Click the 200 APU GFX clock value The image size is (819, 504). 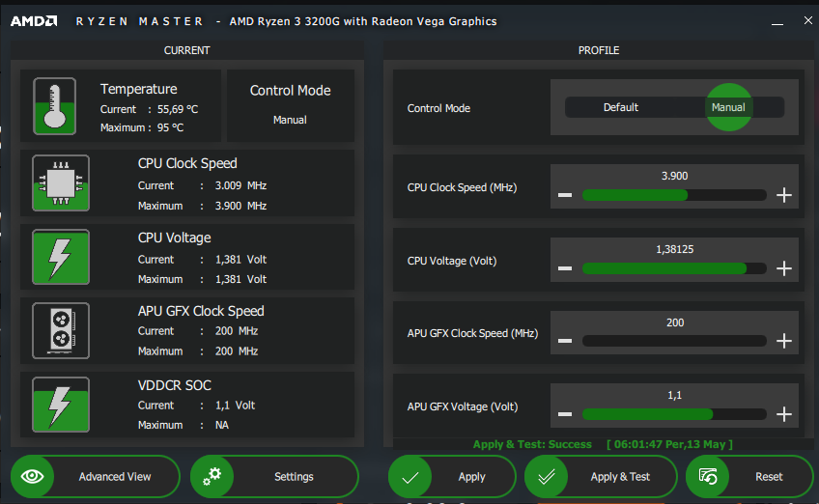(x=675, y=322)
